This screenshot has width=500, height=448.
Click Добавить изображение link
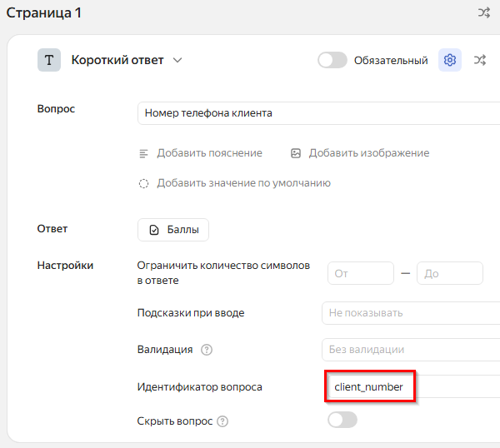click(x=369, y=153)
